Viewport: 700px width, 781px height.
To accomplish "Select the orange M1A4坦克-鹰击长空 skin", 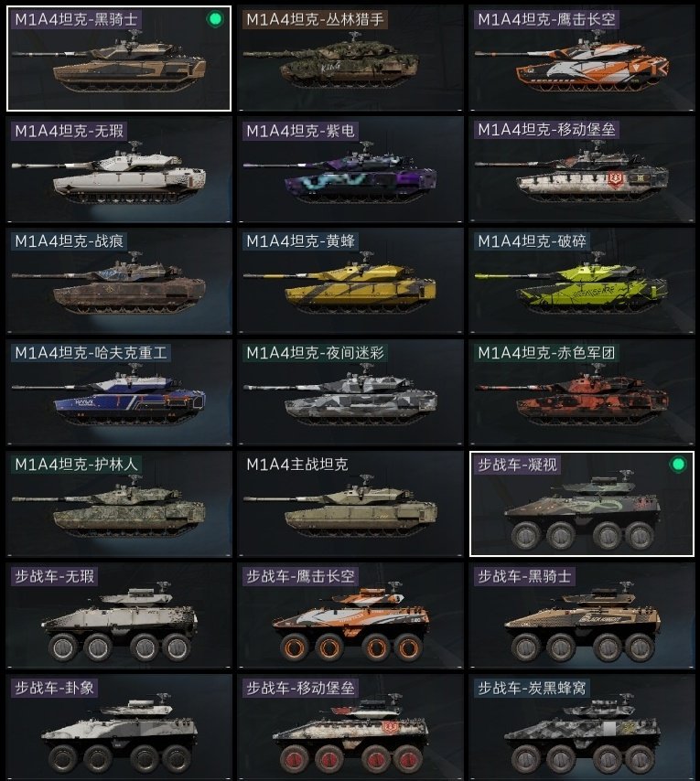I will click(x=581, y=59).
